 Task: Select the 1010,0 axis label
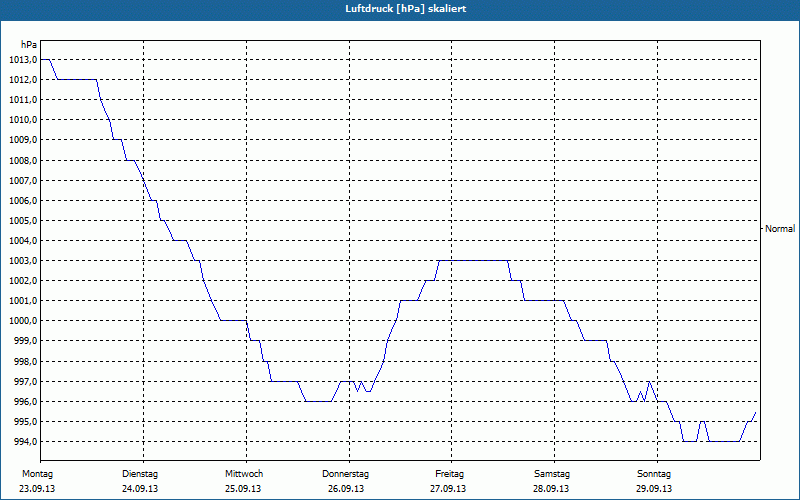[23, 120]
